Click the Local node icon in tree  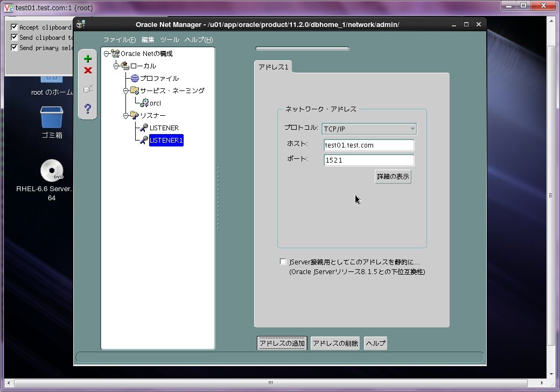pos(125,66)
